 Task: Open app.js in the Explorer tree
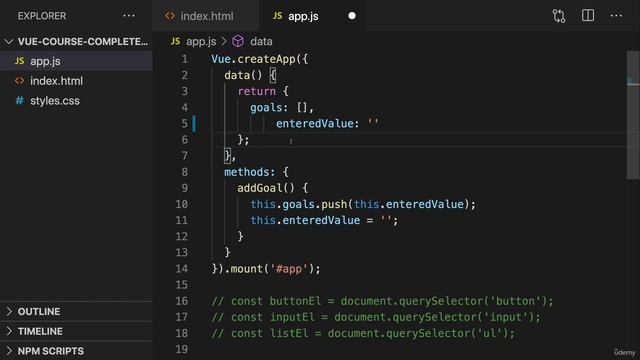(76, 61)
